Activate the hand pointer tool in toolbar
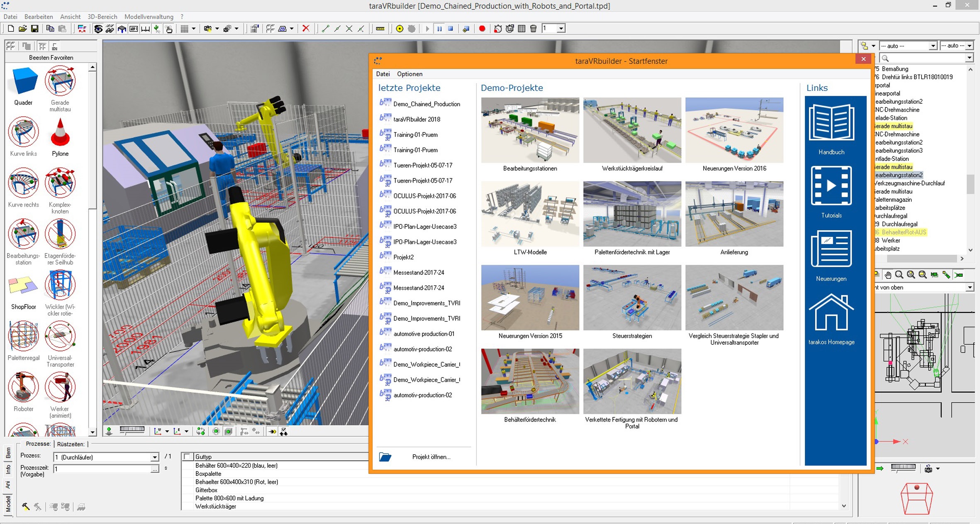 (x=169, y=29)
